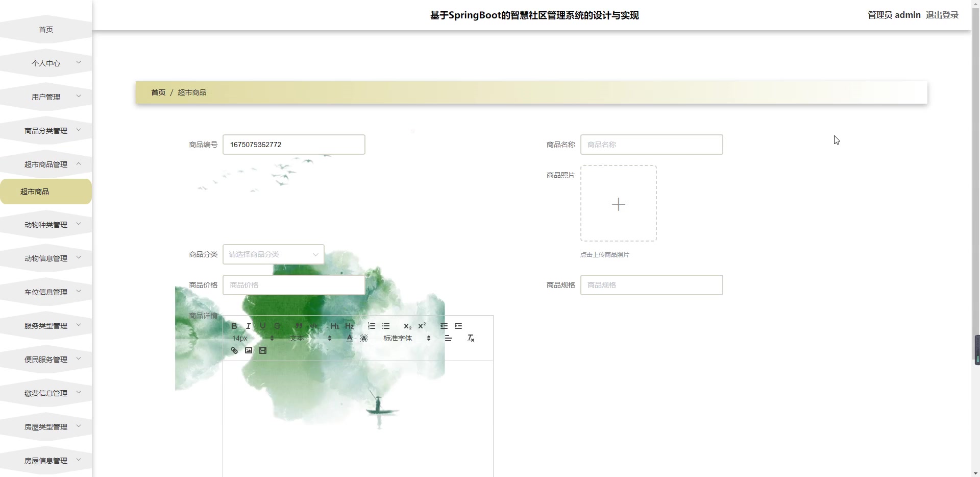This screenshot has height=477, width=980.
Task: Expand the 房屋信息管理 sidebar menu
Action: (46, 461)
